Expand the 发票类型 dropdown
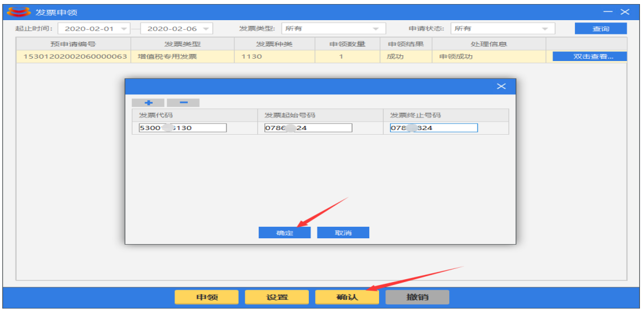Screen dimensions: 644x312 376,29
